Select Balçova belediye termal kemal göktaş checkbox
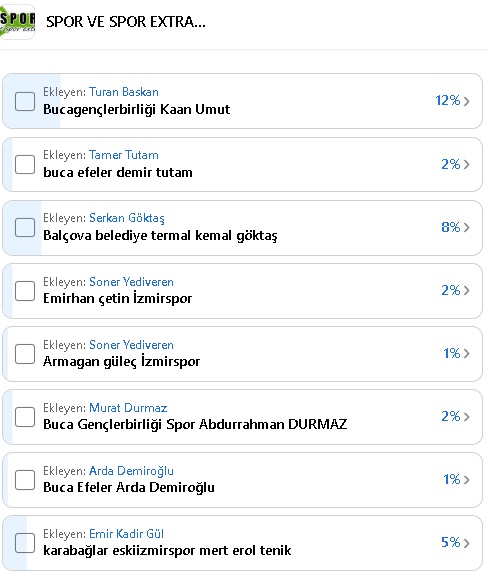 (25, 227)
